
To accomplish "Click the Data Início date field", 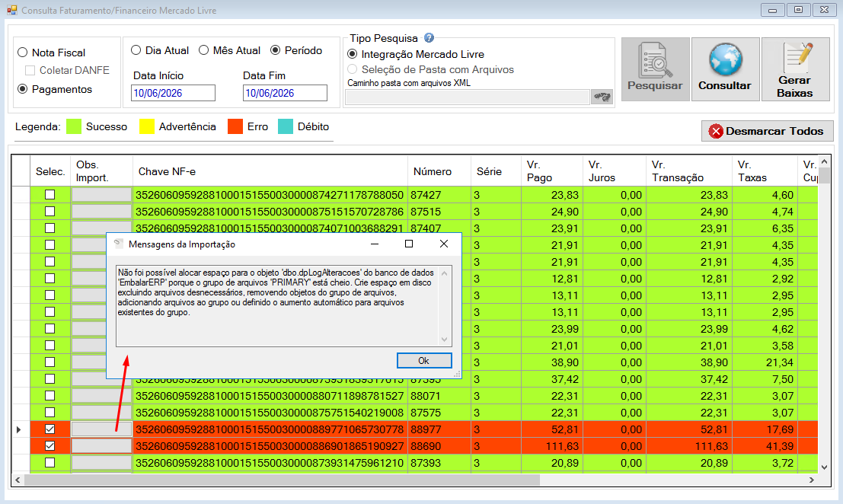I will pyautogui.click(x=173, y=93).
